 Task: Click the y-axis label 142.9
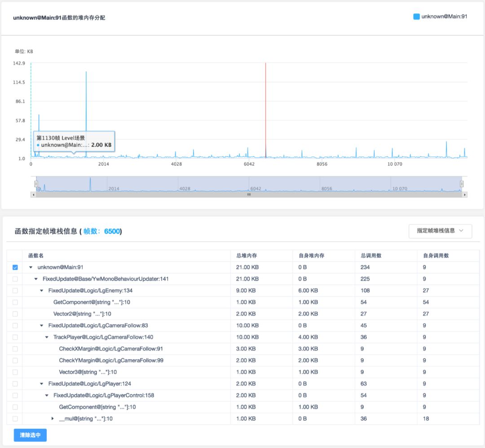point(19,63)
